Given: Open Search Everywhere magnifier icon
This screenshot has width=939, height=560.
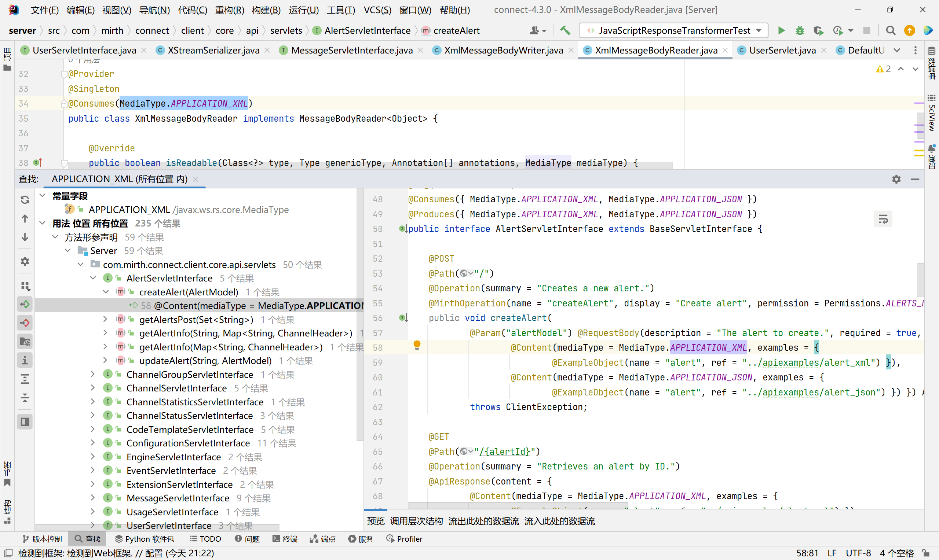Looking at the screenshot, I should (x=891, y=30).
